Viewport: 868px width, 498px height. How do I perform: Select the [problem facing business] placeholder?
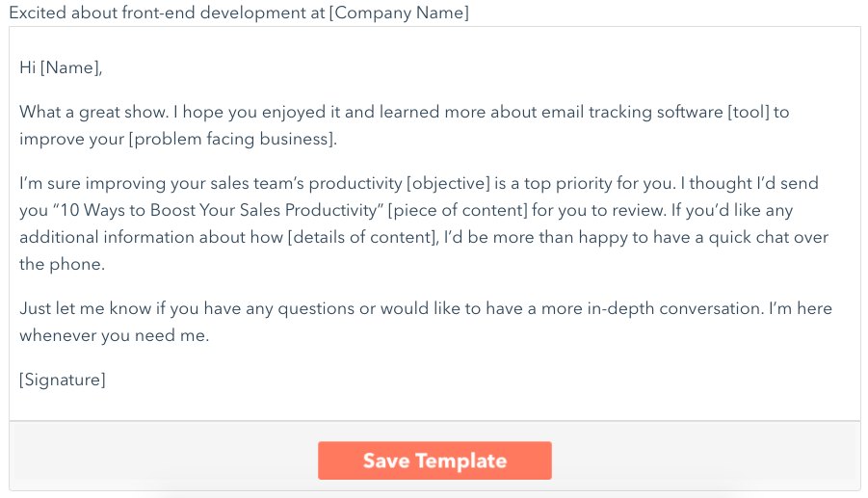[231, 139]
